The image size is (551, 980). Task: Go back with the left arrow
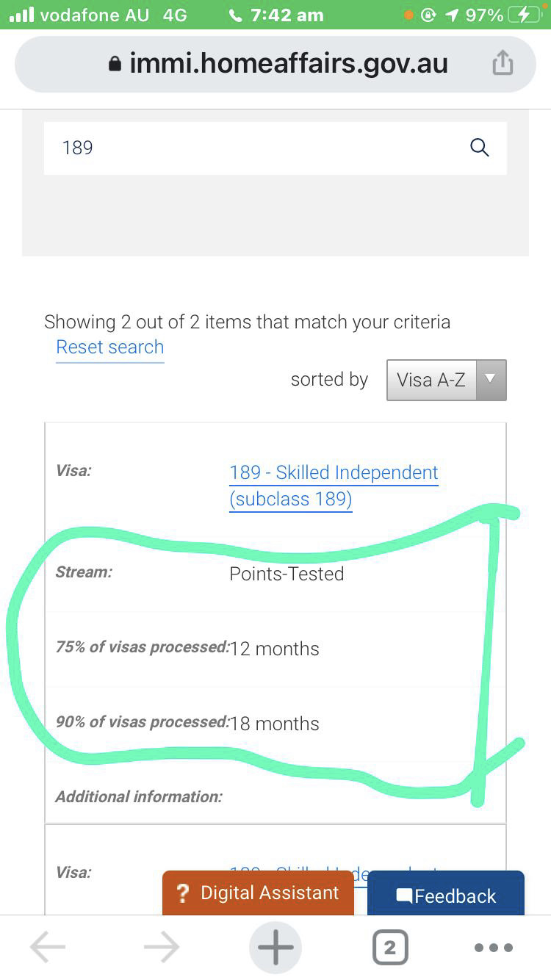point(48,948)
